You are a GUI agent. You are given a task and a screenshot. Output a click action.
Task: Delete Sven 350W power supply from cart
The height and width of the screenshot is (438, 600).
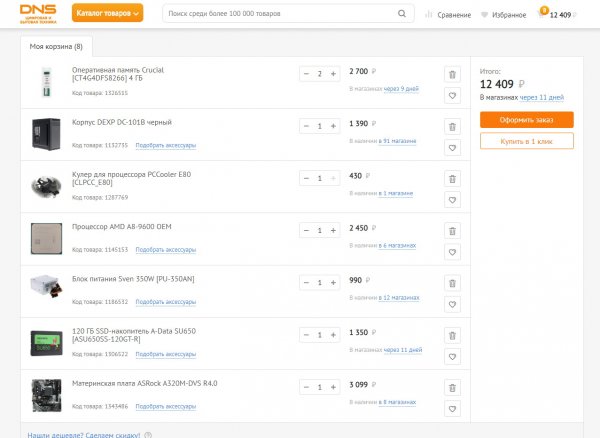coord(452,282)
